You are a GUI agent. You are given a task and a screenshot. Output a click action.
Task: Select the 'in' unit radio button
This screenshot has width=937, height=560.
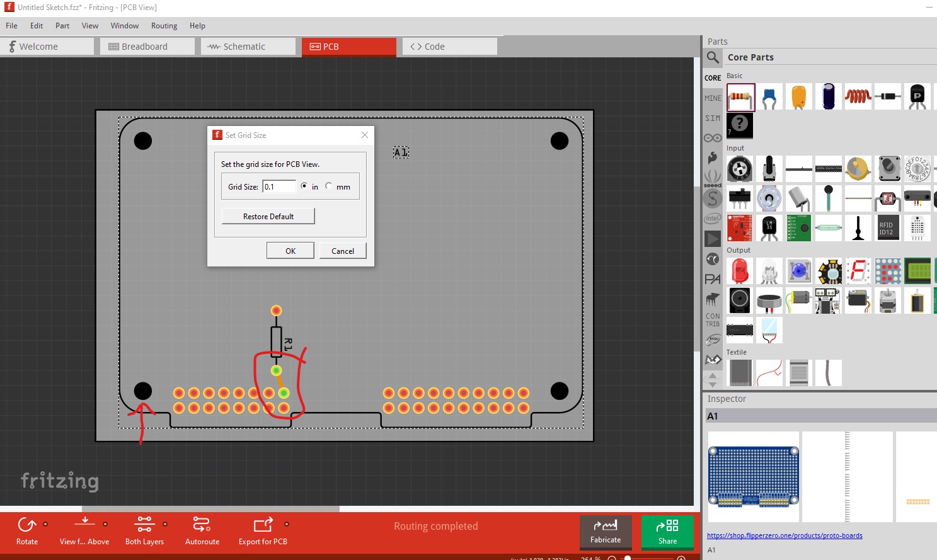click(x=304, y=185)
